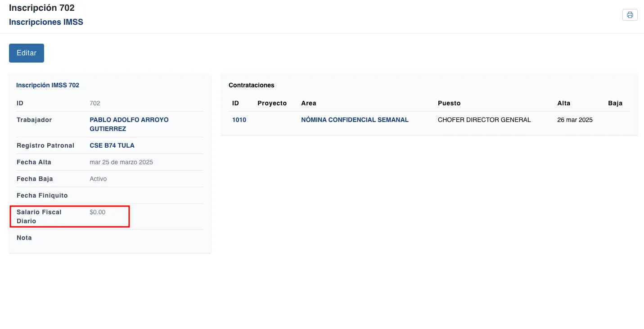Click the Alta column header
Viewport: 644px width, 329px height.
[563, 103]
